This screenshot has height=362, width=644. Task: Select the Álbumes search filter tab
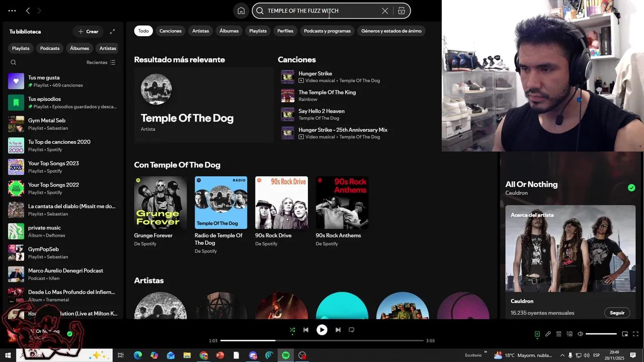[x=229, y=31]
